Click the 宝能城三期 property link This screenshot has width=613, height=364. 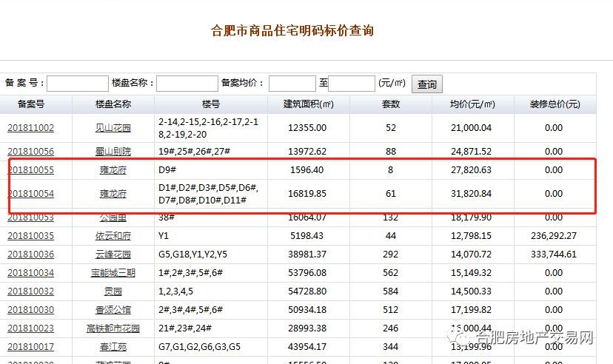click(x=113, y=273)
